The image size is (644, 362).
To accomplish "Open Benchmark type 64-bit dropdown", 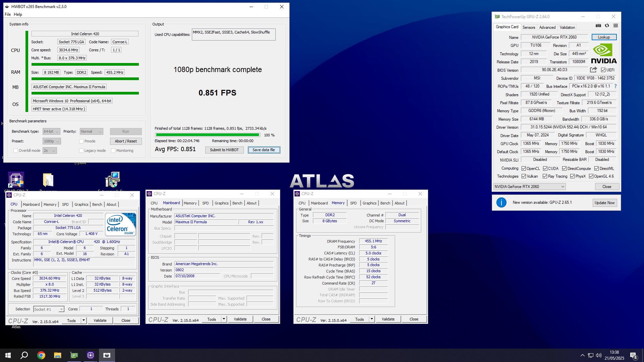I will 51,131.
